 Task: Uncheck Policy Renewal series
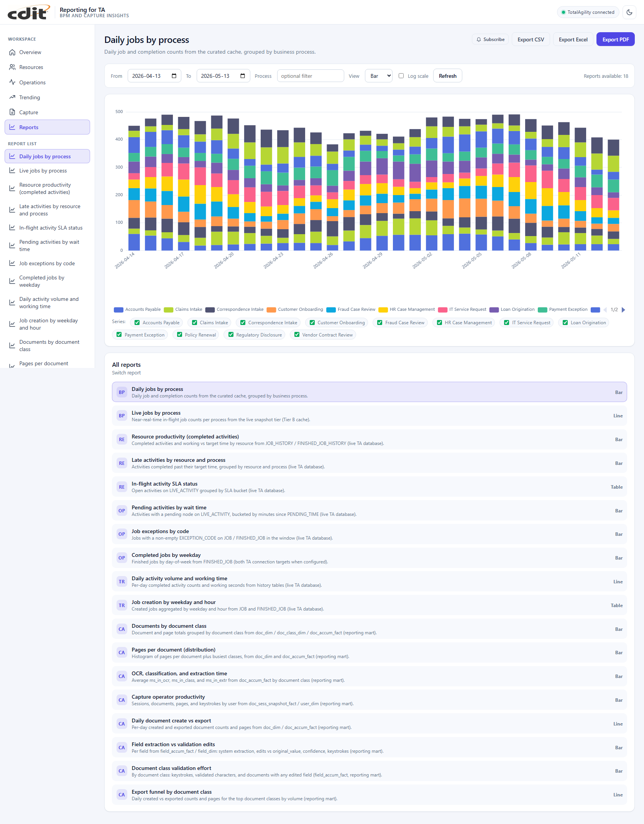coord(179,335)
